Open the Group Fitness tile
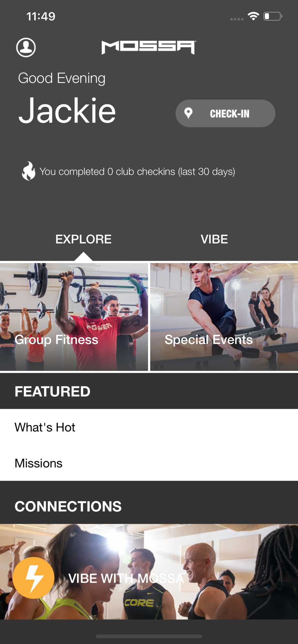The height and width of the screenshot is (644, 298). 74,317
